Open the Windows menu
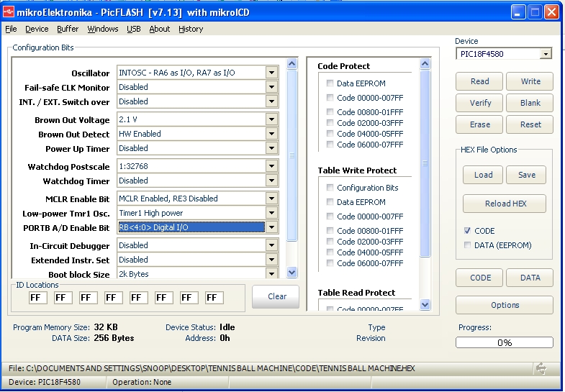Screen dimensions: 565x392 click(103, 29)
